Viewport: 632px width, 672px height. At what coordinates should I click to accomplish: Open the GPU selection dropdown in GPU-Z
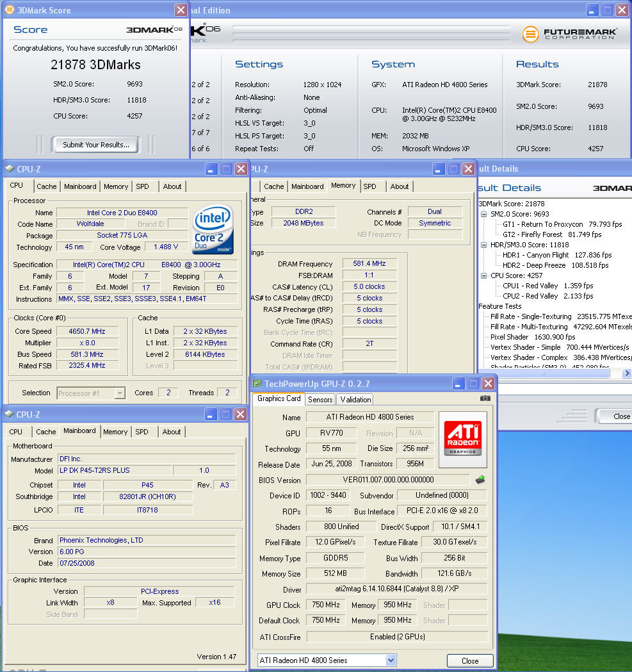pyautogui.click(x=391, y=660)
